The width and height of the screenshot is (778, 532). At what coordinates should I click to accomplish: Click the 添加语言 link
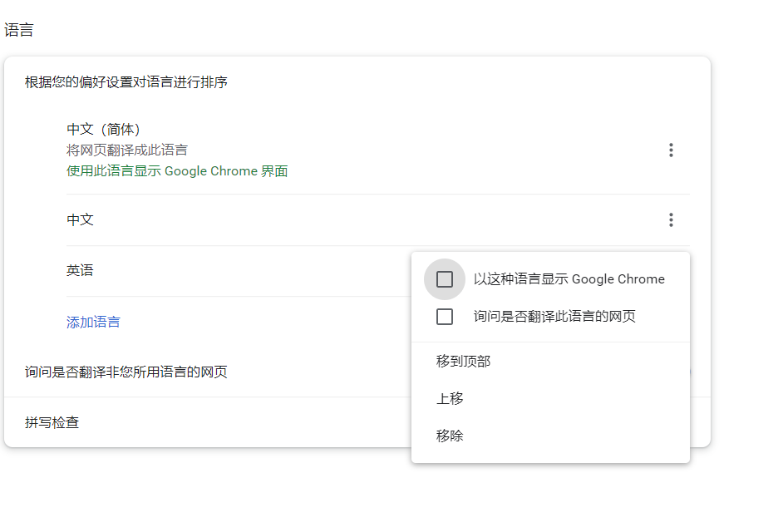pos(93,323)
